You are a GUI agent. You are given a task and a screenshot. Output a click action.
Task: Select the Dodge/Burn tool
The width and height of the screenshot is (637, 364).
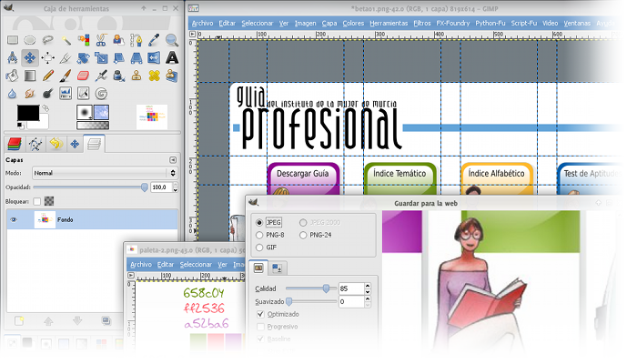pos(47,94)
